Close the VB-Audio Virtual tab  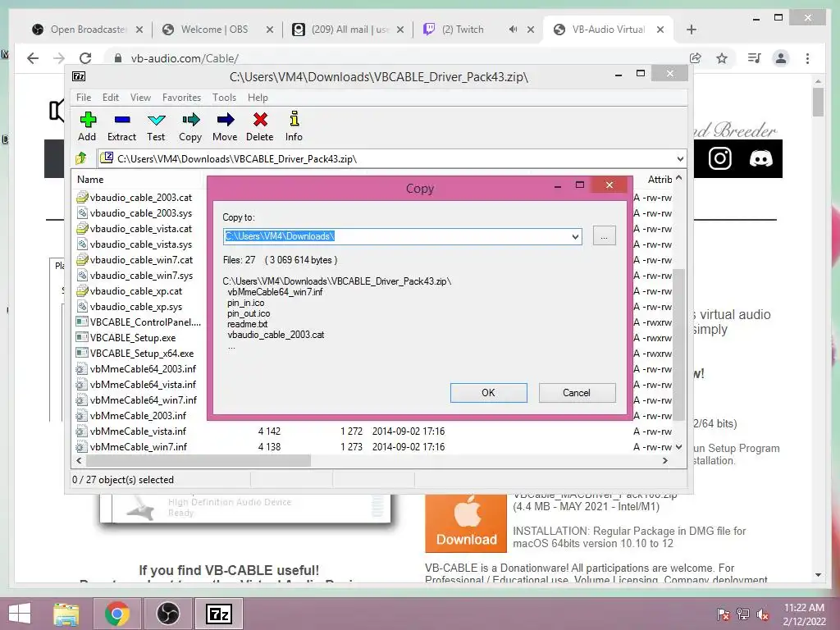[660, 30]
